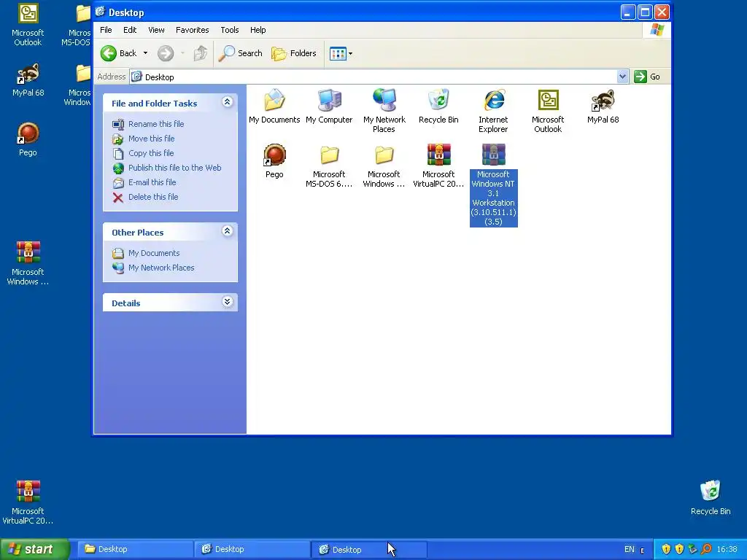Select Recycle Bin on desktop background

pyautogui.click(x=711, y=492)
